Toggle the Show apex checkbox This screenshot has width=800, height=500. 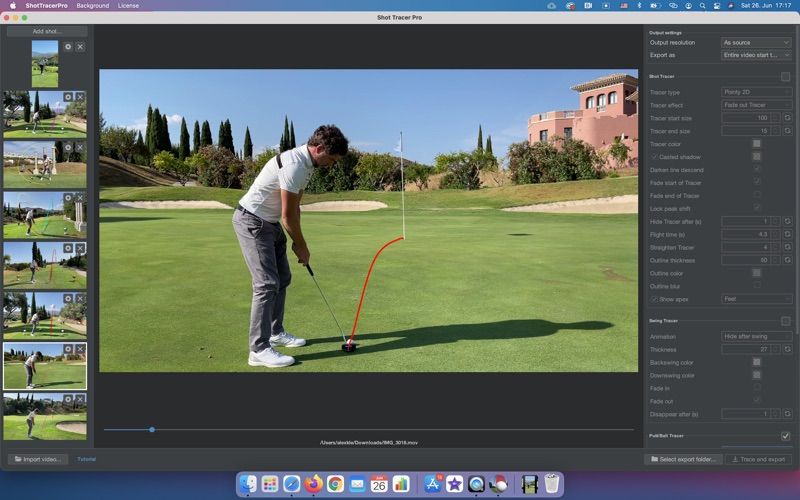click(x=655, y=299)
